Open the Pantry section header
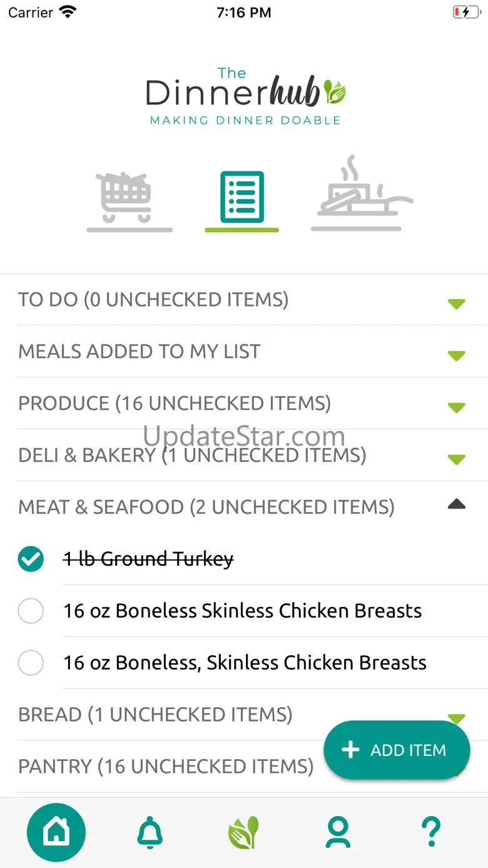This screenshot has width=488, height=868. click(166, 766)
